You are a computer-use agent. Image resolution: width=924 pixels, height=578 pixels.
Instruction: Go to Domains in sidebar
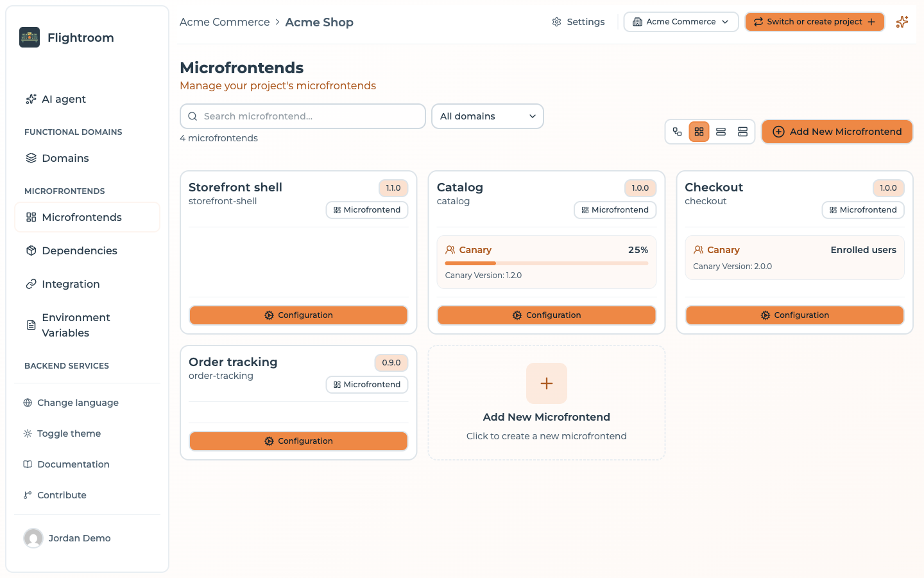pos(87,158)
